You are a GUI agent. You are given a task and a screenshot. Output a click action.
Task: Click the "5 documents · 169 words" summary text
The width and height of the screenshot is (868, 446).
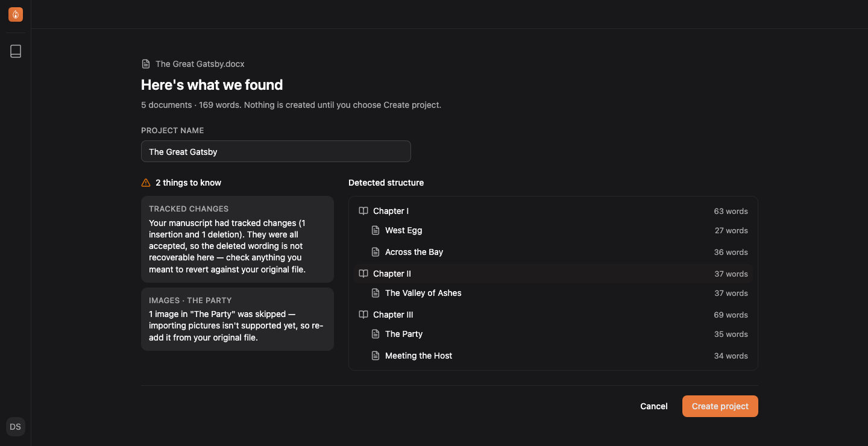pyautogui.click(x=190, y=105)
